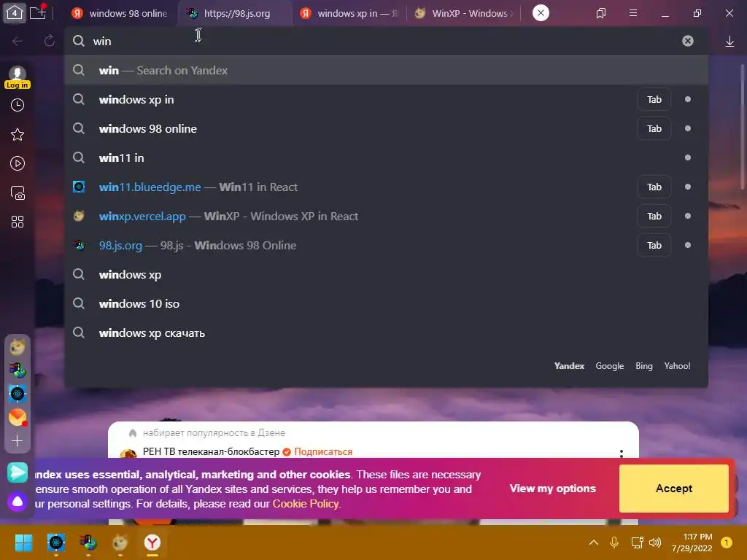Switch to the https://98.js.org tab
747x560 pixels.
tap(235, 13)
